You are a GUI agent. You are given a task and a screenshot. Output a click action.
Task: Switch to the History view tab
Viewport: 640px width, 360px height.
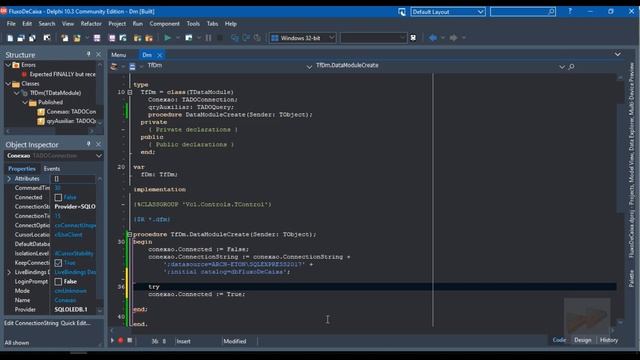pos(609,340)
